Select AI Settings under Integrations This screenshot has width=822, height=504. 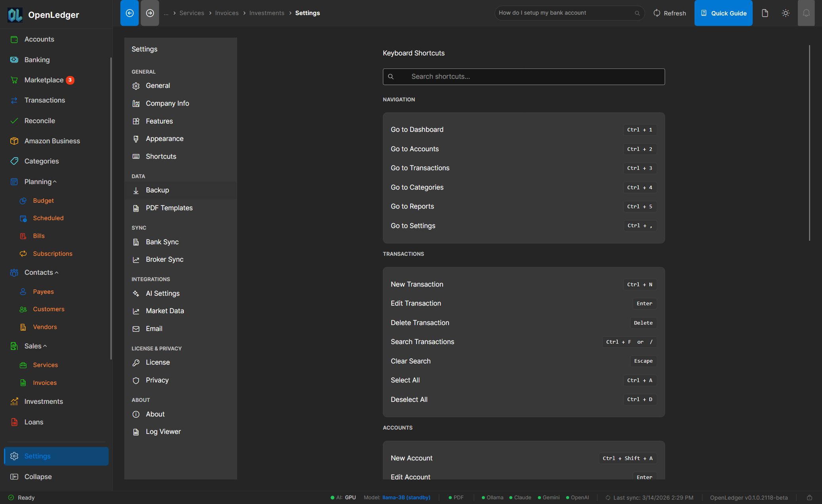pyautogui.click(x=163, y=293)
